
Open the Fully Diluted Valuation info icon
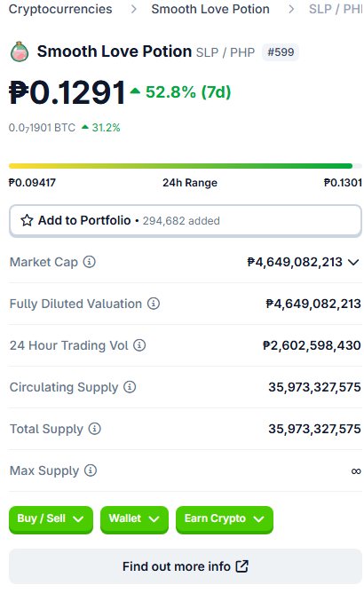[154, 304]
